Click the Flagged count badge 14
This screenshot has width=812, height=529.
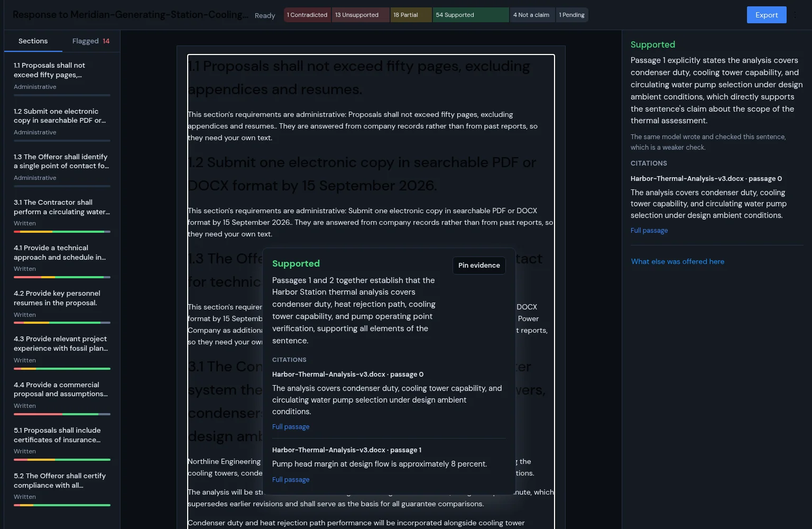(106, 41)
